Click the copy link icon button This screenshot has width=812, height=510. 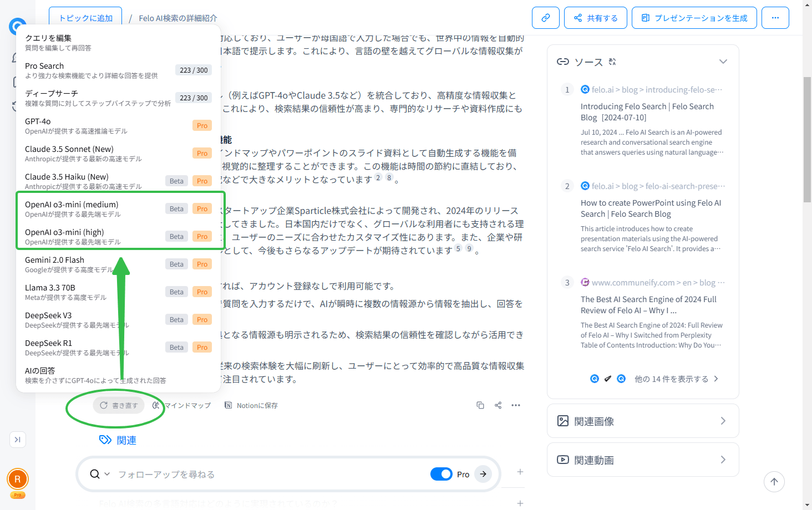pyautogui.click(x=546, y=18)
